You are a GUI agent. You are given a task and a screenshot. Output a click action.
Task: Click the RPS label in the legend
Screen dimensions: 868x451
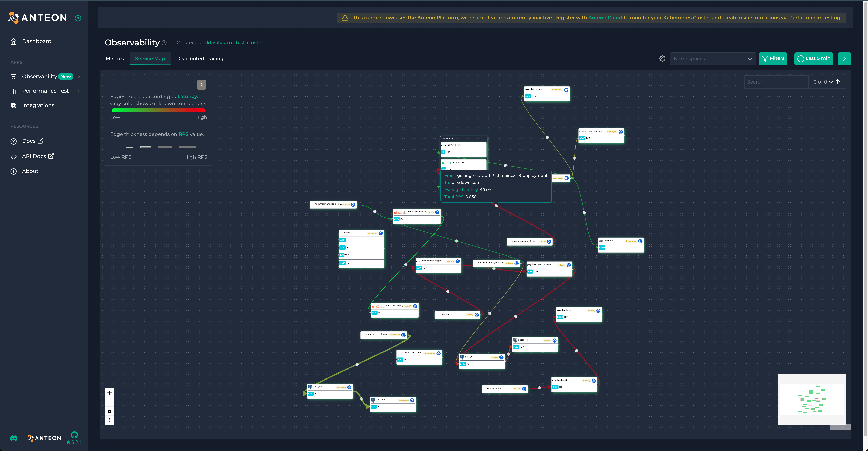[183, 134]
